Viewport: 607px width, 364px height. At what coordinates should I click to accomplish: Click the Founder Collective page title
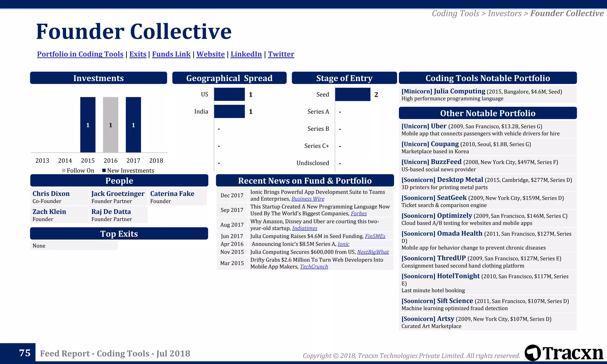click(x=134, y=31)
